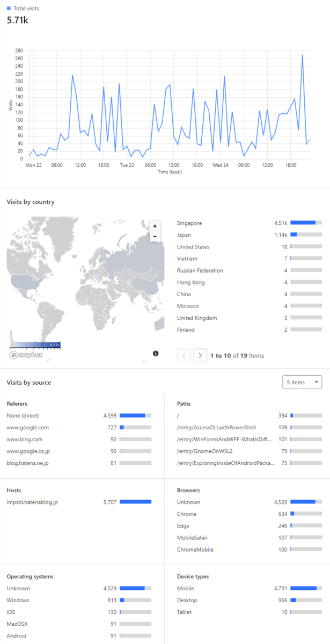330x644 pixels.
Task: Select Finland country row
Action: coord(250,330)
